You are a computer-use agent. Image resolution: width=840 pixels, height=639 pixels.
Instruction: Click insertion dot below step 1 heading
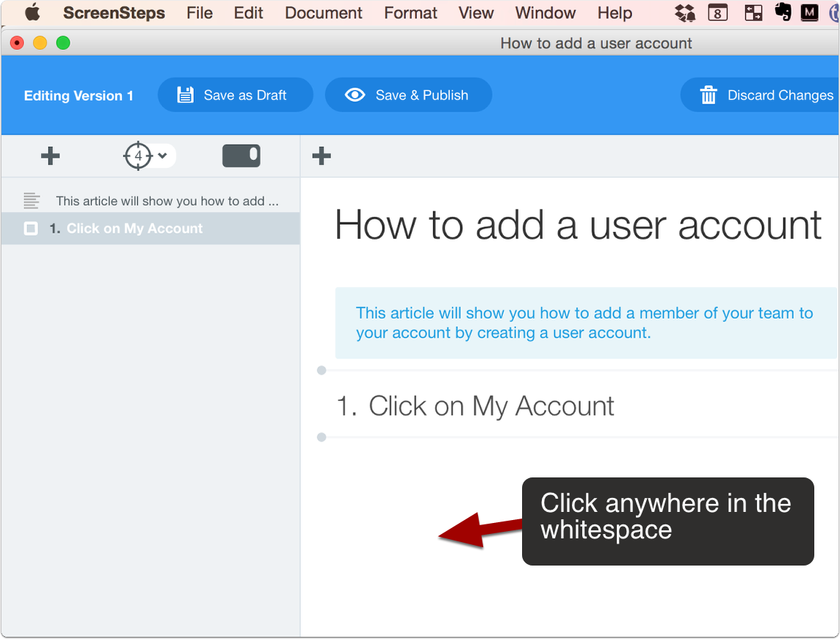322,438
